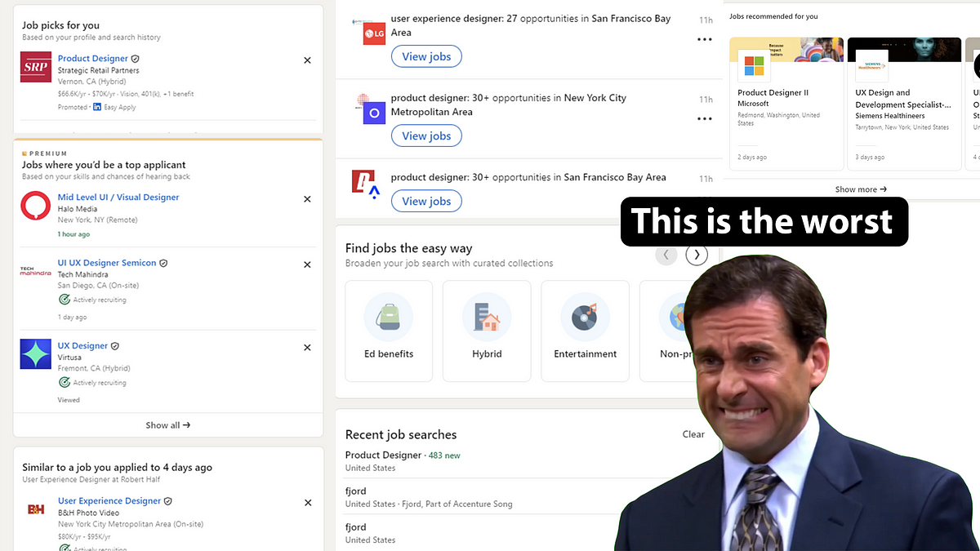This screenshot has width=980, height=551.
Task: Click the Tech Mahindra company logo
Action: pos(36,271)
